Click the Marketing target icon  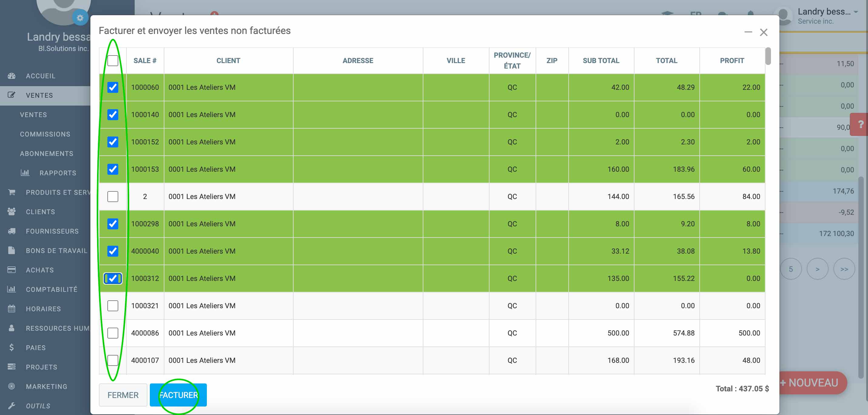tap(12, 386)
